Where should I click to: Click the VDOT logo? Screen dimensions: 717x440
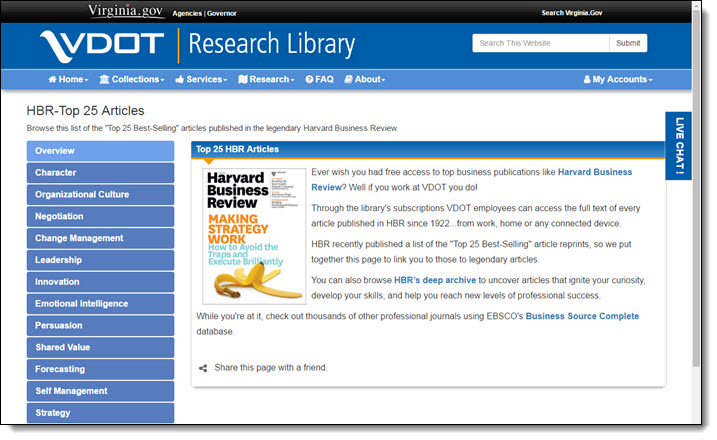pos(102,46)
